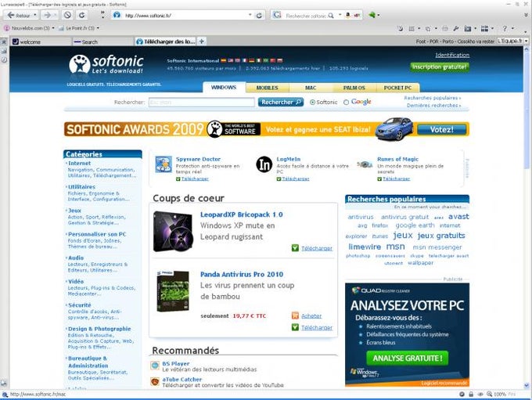Expand the search engine dropdown arrow
The width and height of the screenshot is (532, 400).
tap(340, 16)
